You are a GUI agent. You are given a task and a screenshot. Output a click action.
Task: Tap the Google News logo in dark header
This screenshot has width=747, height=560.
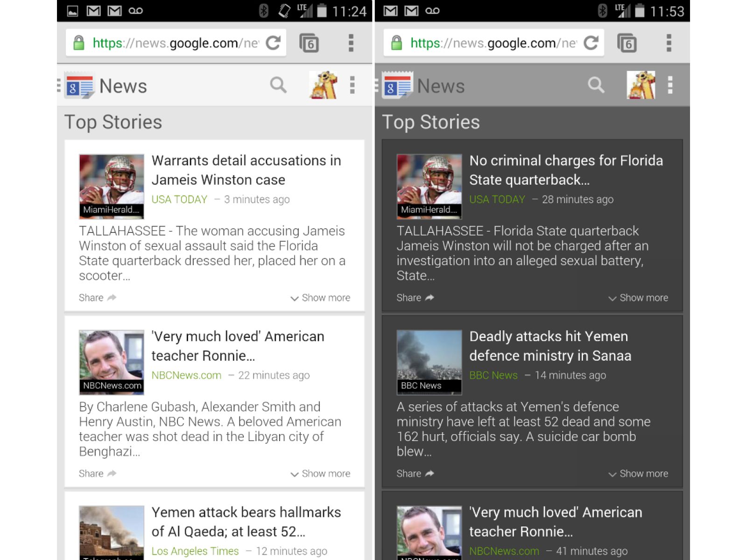397,85
